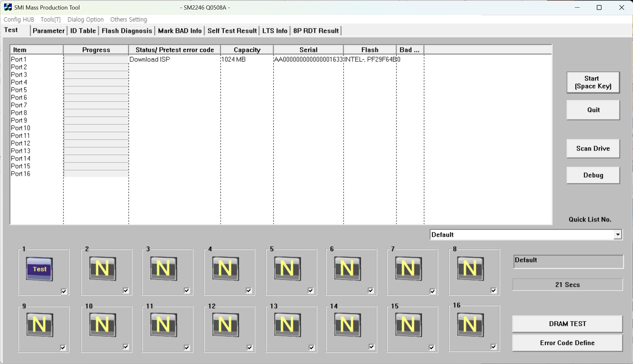Open the Parameter tab
Screen dimensions: 633x364
coord(49,31)
